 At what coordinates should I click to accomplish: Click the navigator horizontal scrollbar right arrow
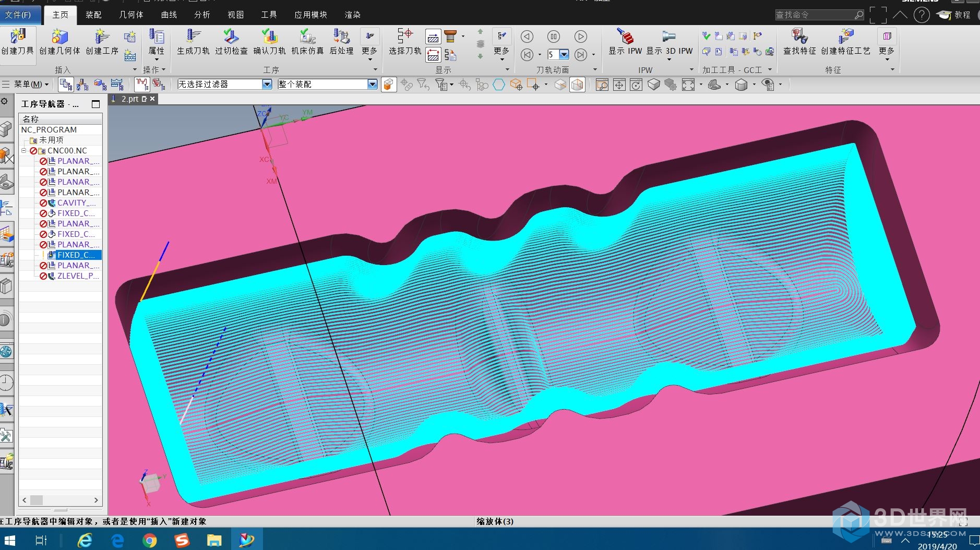96,500
